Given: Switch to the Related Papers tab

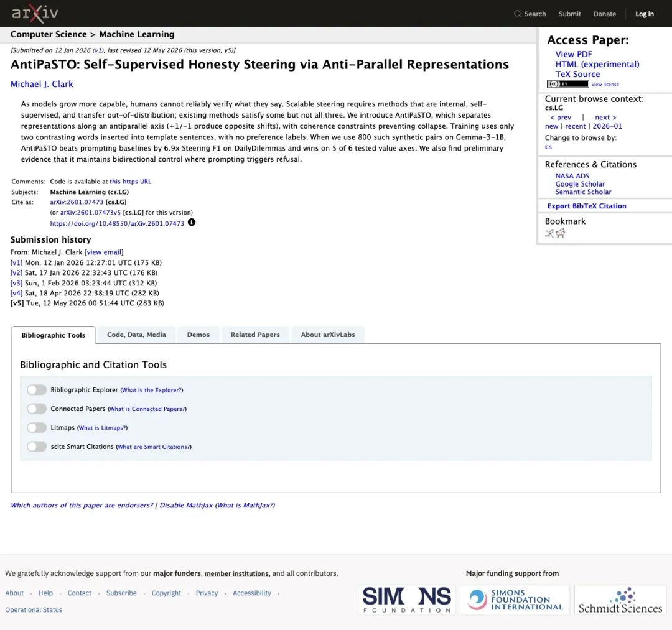Looking at the screenshot, I should point(256,335).
